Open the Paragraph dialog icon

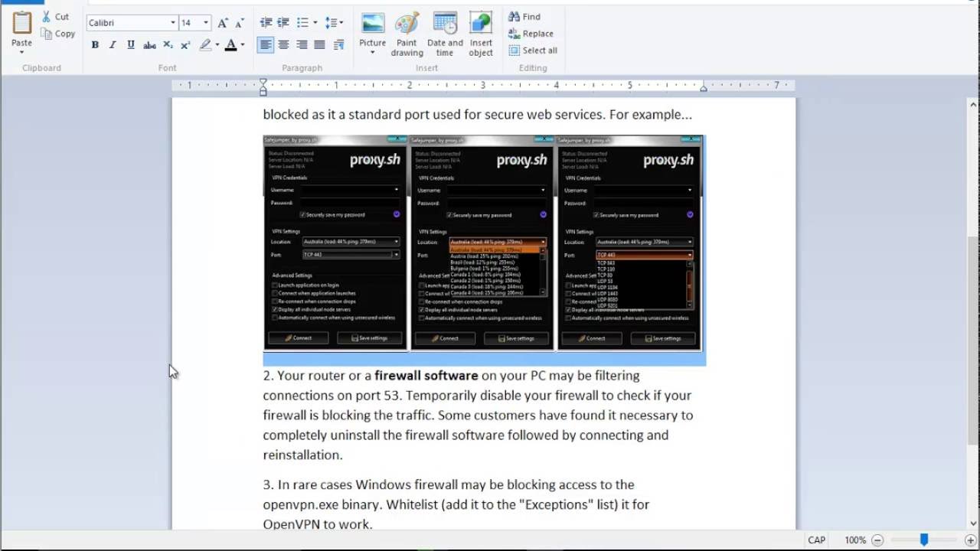(x=338, y=45)
